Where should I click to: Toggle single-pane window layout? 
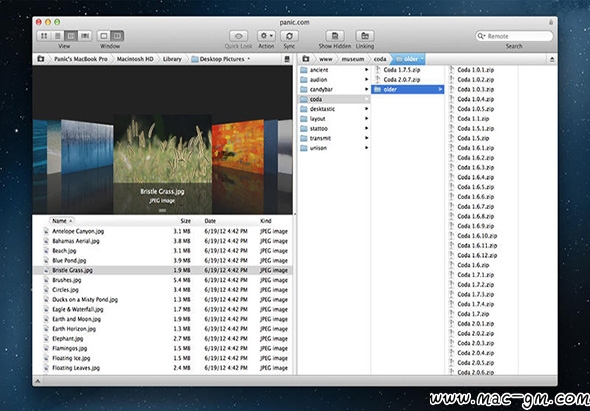point(104,36)
